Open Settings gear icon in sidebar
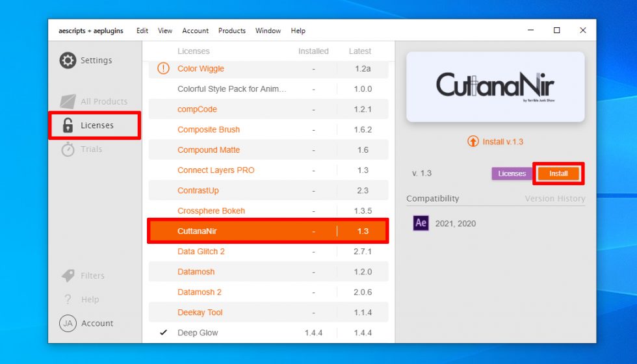This screenshot has height=364, width=637. [x=68, y=60]
